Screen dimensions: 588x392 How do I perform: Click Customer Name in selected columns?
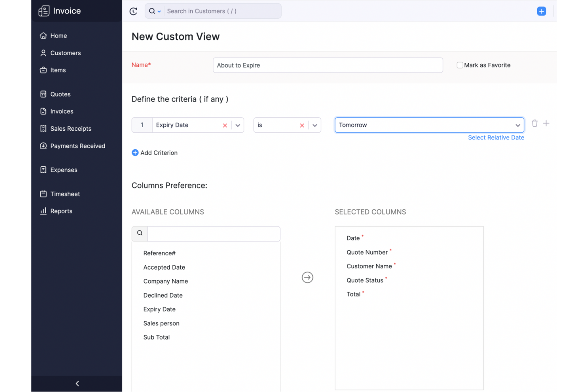pyautogui.click(x=369, y=266)
